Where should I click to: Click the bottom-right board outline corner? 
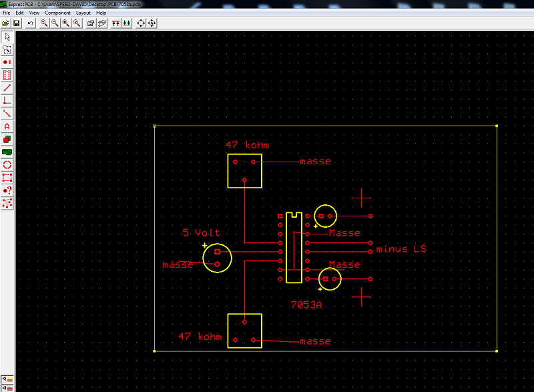click(x=497, y=351)
